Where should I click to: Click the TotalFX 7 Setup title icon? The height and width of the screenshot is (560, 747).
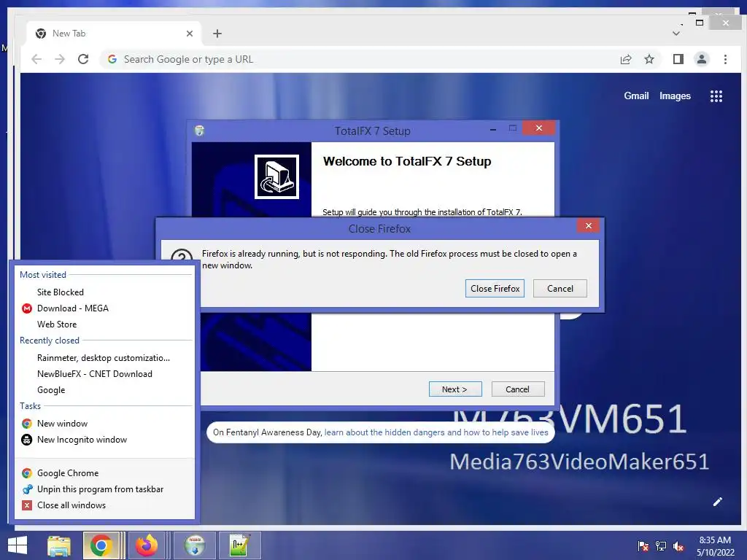tap(200, 131)
